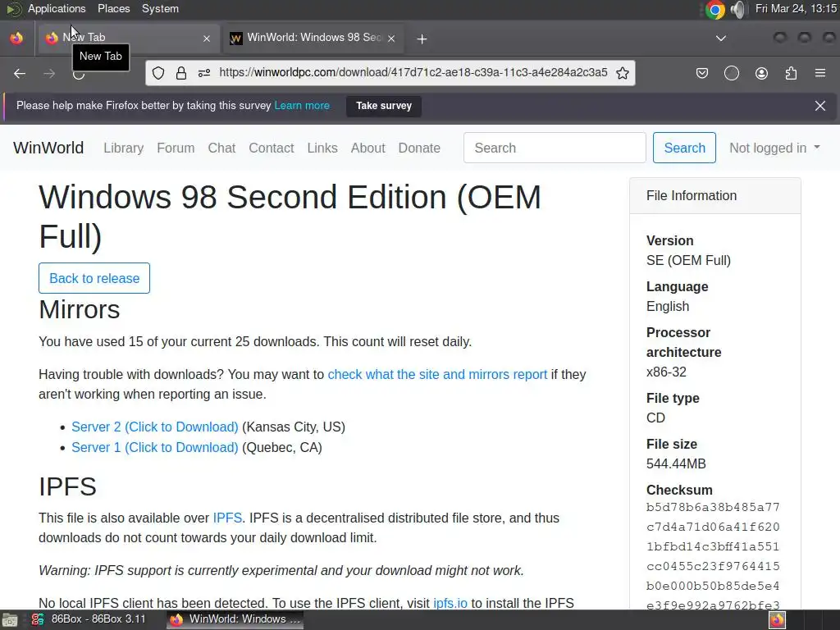Image resolution: width=840 pixels, height=630 pixels.
Task: Switch to 86Box window in taskbar
Action: coord(89,619)
